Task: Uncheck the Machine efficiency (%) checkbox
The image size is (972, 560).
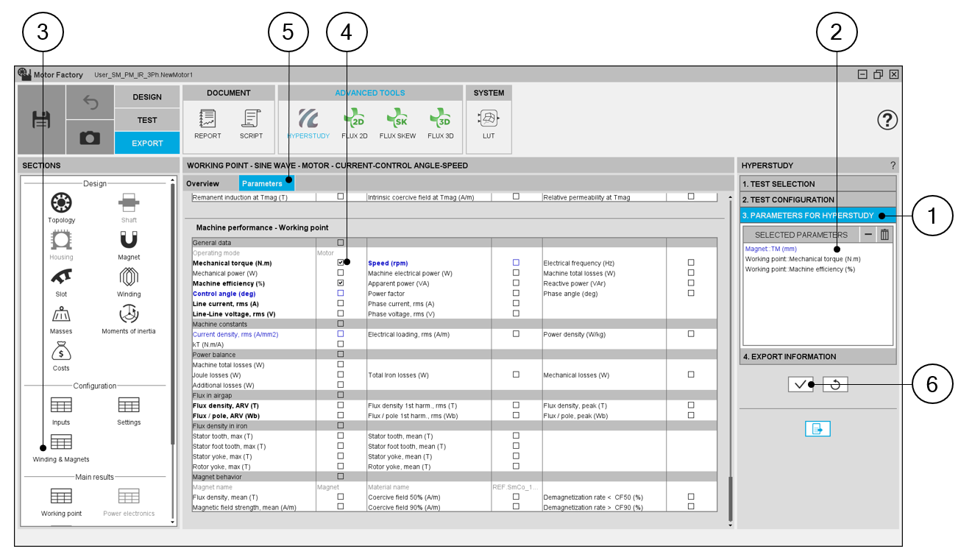Action: (x=341, y=283)
